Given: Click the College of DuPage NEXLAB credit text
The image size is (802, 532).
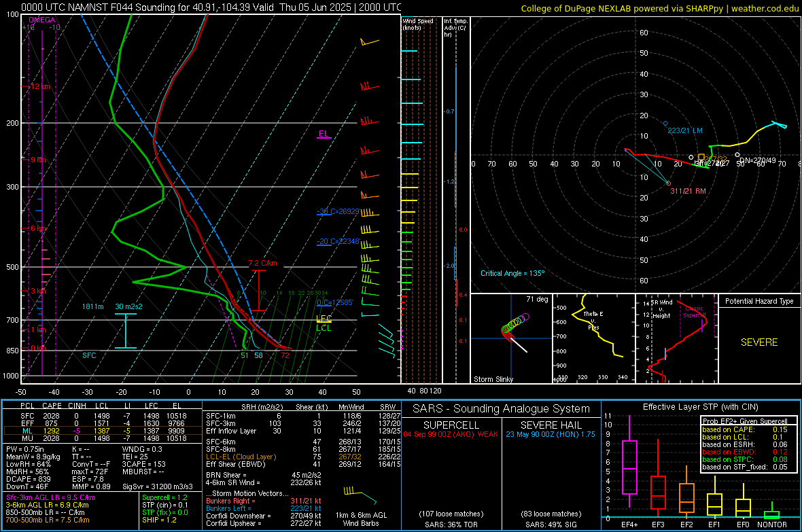Looking at the screenshot, I should (x=659, y=8).
